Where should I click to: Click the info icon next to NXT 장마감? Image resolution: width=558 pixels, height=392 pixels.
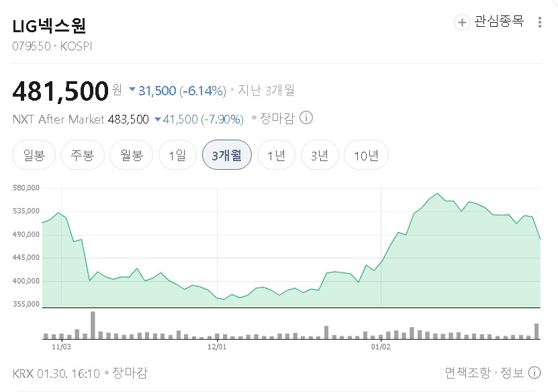pos(306,118)
